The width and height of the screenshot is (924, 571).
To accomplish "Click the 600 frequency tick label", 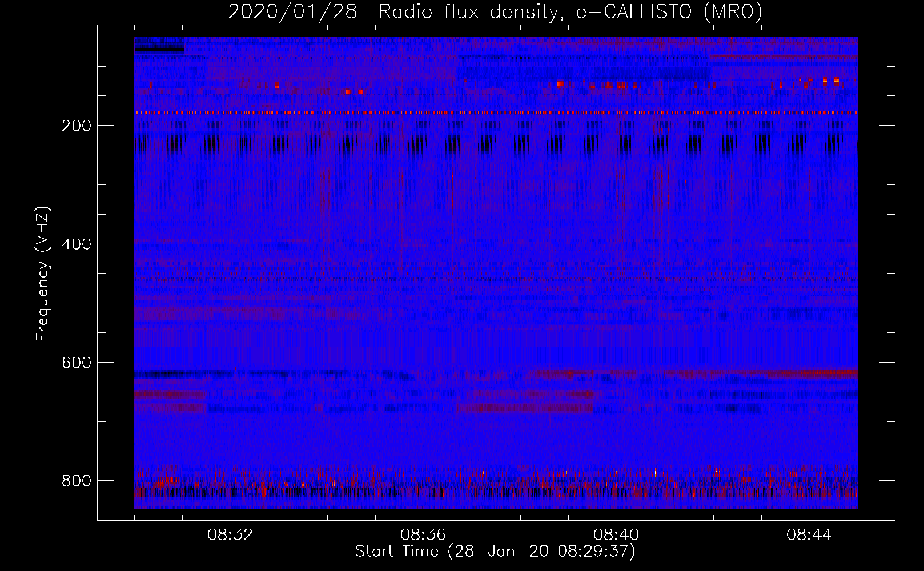I will [76, 363].
